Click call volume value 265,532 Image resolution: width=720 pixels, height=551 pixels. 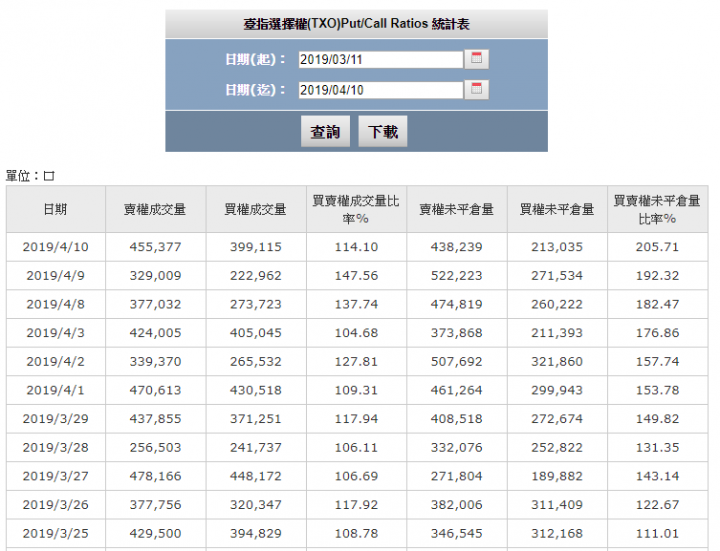(256, 362)
